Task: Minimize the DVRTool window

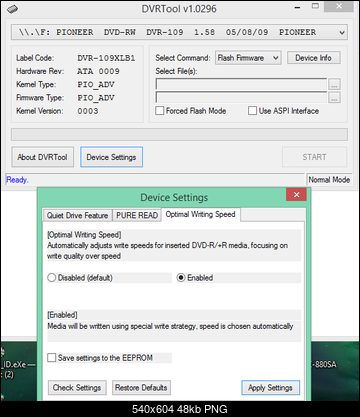Action: [297, 7]
